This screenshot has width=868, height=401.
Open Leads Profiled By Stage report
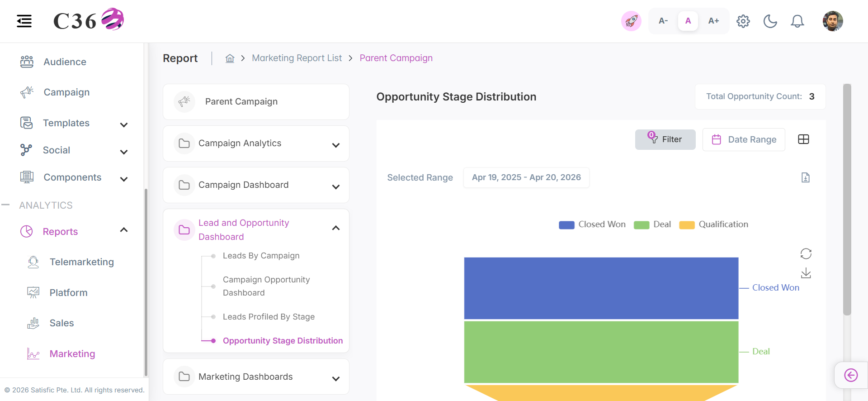click(269, 317)
